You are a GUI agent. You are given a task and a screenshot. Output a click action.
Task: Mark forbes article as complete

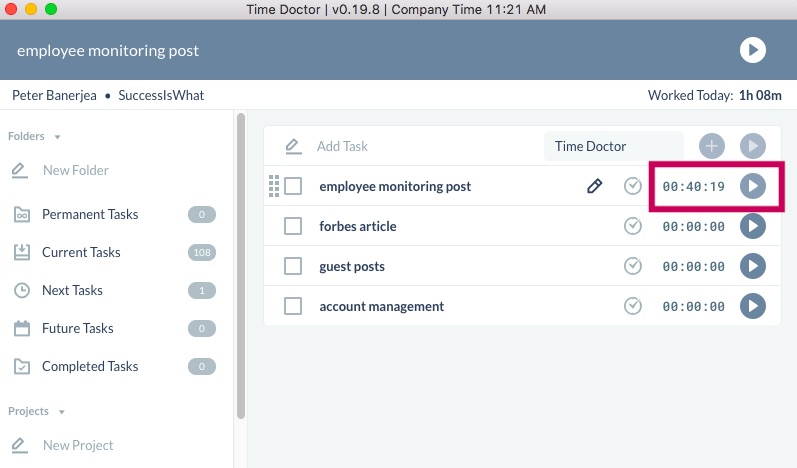tap(632, 226)
